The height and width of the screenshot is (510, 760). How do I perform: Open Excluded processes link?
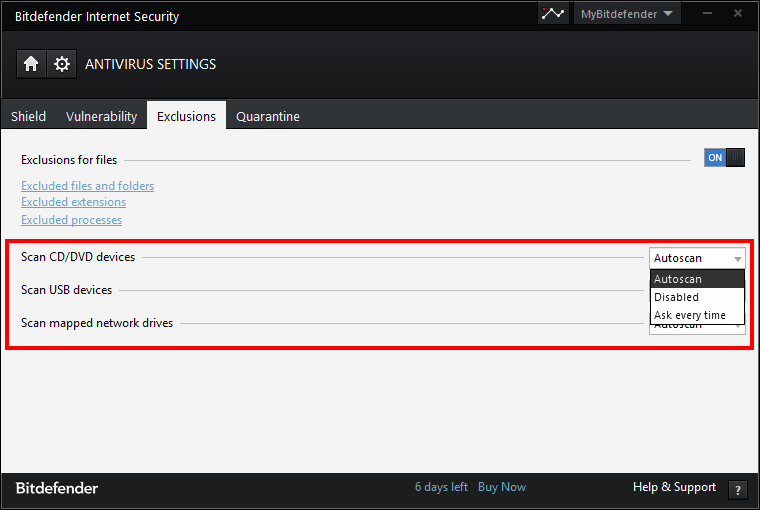[71, 220]
